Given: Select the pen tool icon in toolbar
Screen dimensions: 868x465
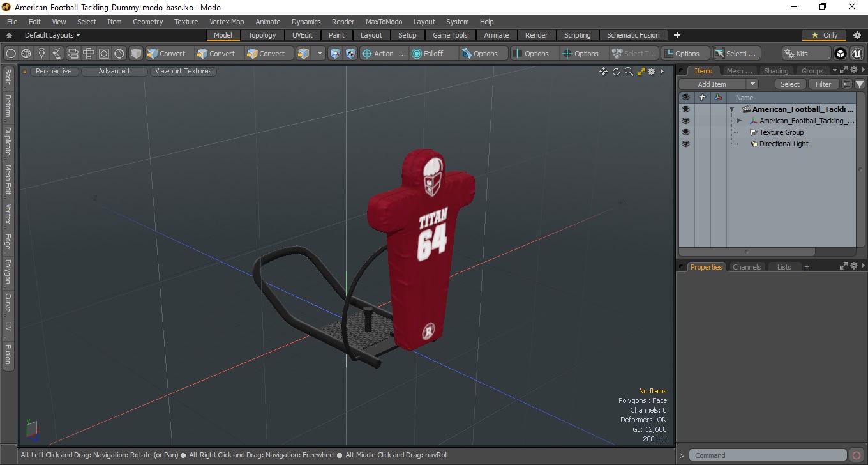Looking at the screenshot, I should (41, 54).
